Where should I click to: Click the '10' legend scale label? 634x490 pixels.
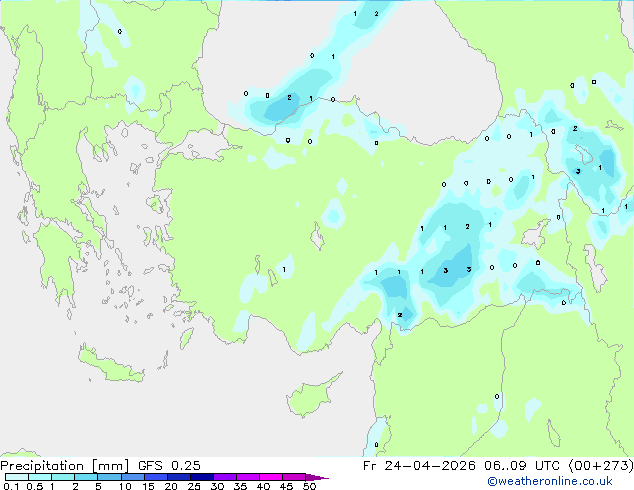[125, 486]
